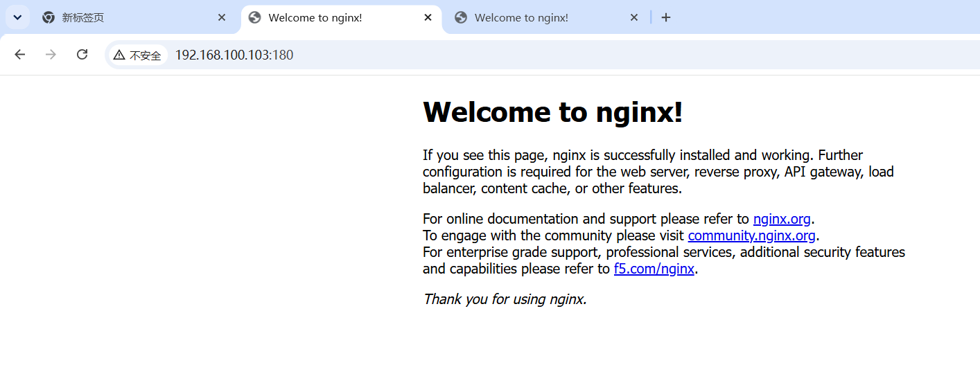The image size is (980, 365).
Task: Click the forward navigation arrow
Action: click(x=51, y=54)
